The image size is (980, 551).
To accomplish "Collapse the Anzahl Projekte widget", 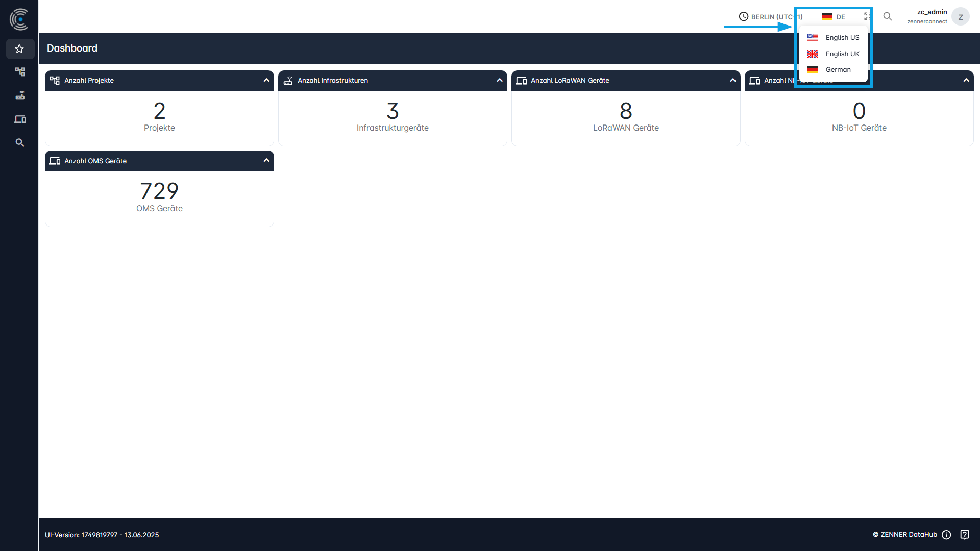I will [266, 80].
